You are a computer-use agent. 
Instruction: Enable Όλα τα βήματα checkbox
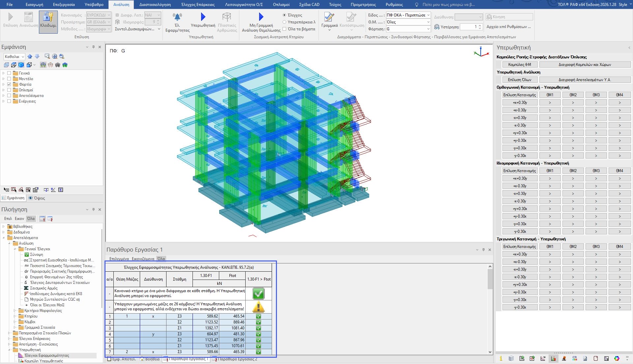coord(284,29)
